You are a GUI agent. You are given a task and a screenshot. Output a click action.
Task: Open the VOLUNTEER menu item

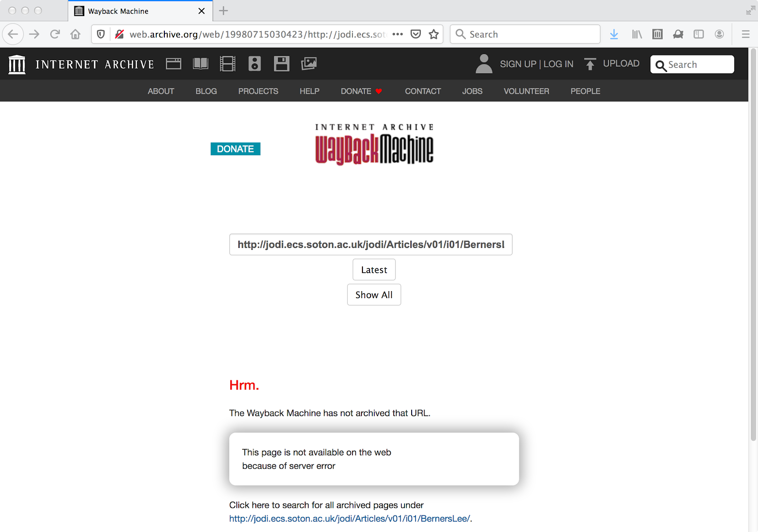pos(526,91)
